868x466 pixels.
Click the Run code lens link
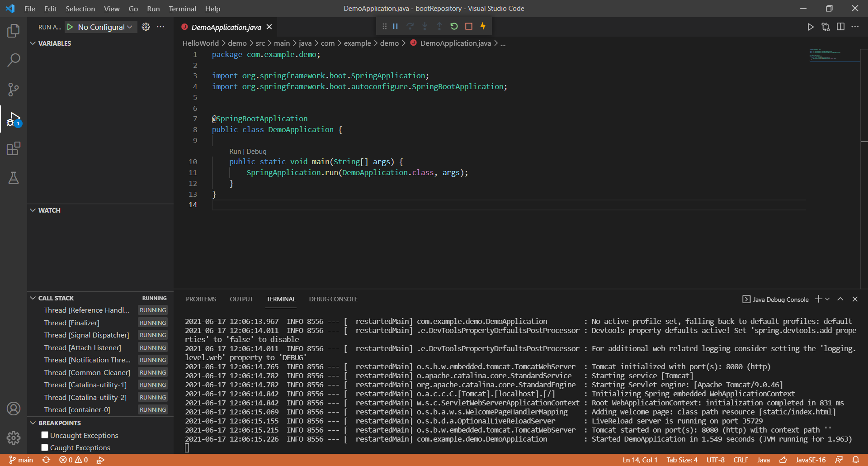click(x=235, y=152)
